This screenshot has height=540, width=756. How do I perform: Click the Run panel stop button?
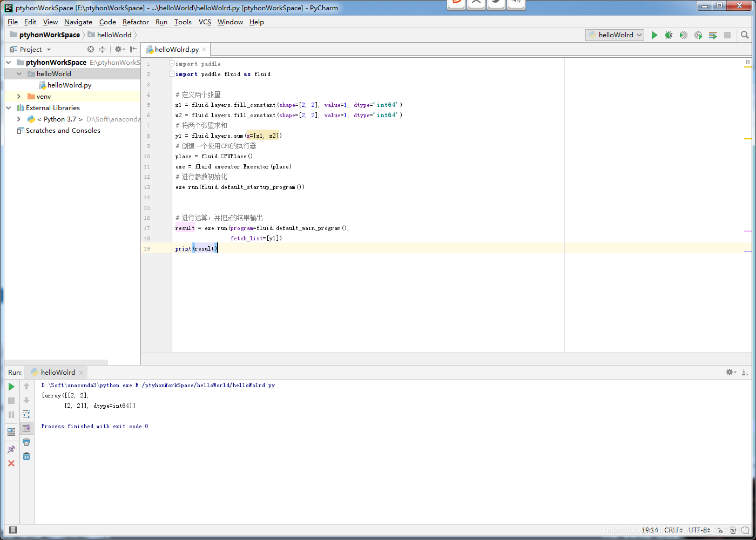coord(11,401)
